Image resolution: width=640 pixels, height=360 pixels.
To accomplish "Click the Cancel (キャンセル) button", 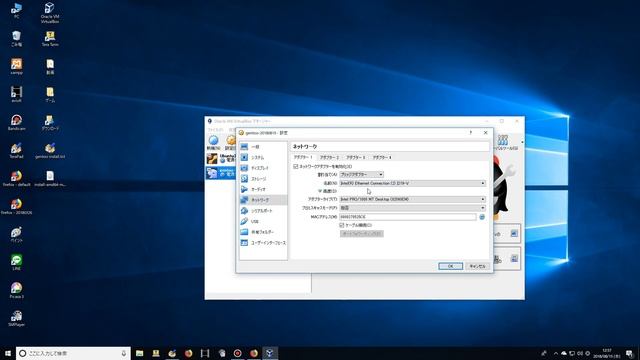I will click(x=477, y=266).
